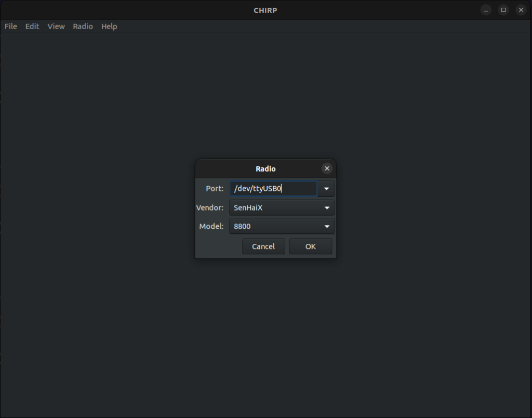Minimize the CHIRP window
The image size is (532, 418).
(486, 10)
